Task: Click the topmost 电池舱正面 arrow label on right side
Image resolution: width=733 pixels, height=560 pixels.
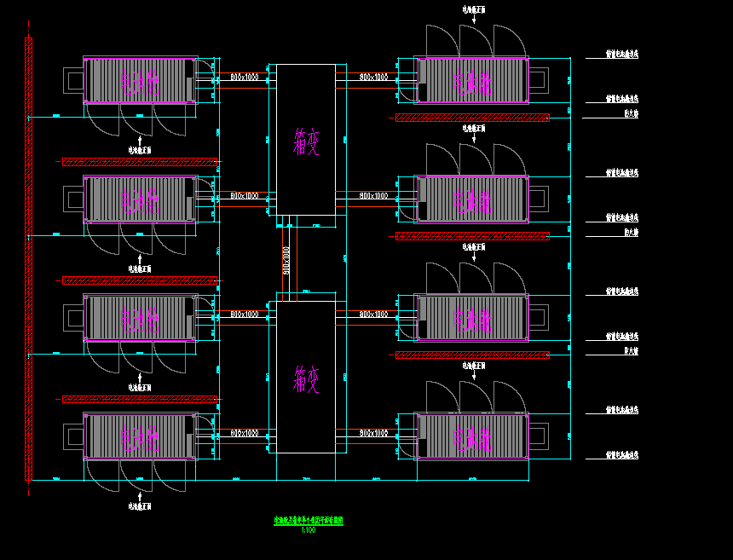Action: pyautogui.click(x=474, y=9)
